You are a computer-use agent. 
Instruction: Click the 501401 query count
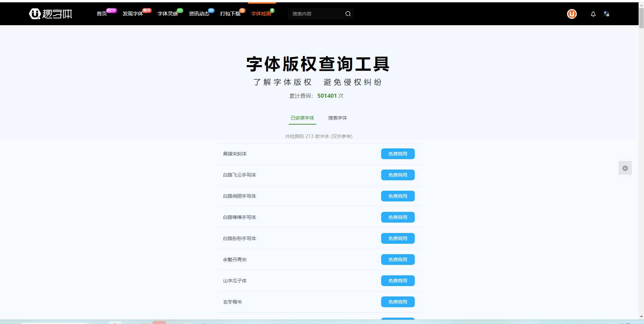(327, 96)
